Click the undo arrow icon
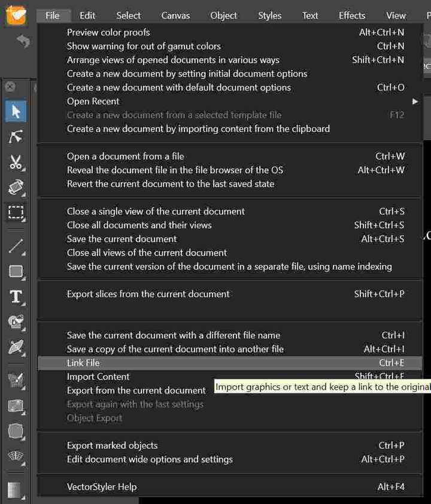Screen dimensions: 431x504 23,41
